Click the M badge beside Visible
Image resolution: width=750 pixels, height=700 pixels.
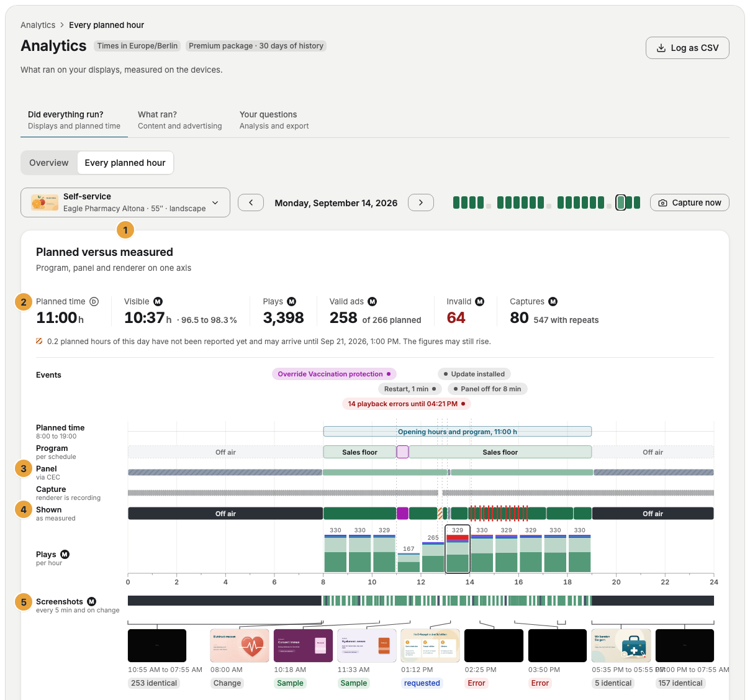tap(158, 302)
